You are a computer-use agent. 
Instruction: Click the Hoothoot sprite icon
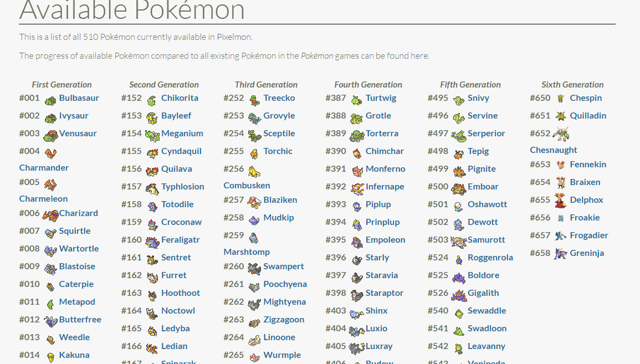[152, 295]
